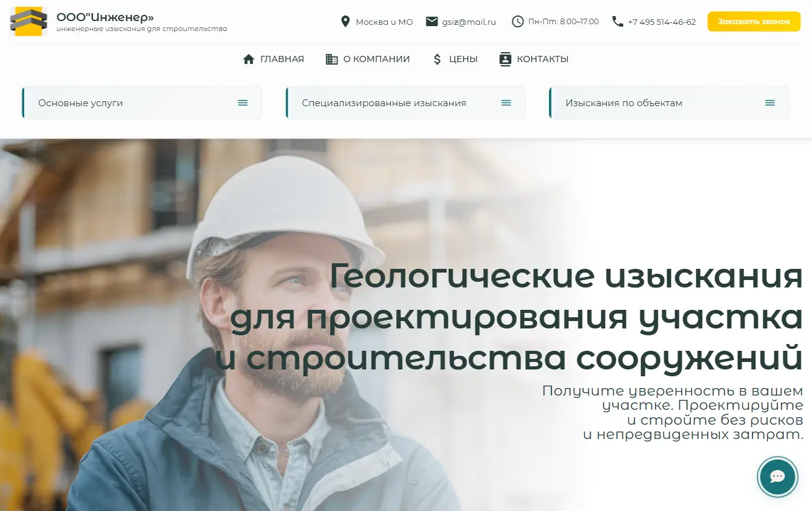Click the home icon next to ГЛАВНАЯ
This screenshot has width=812, height=511.
click(x=249, y=59)
